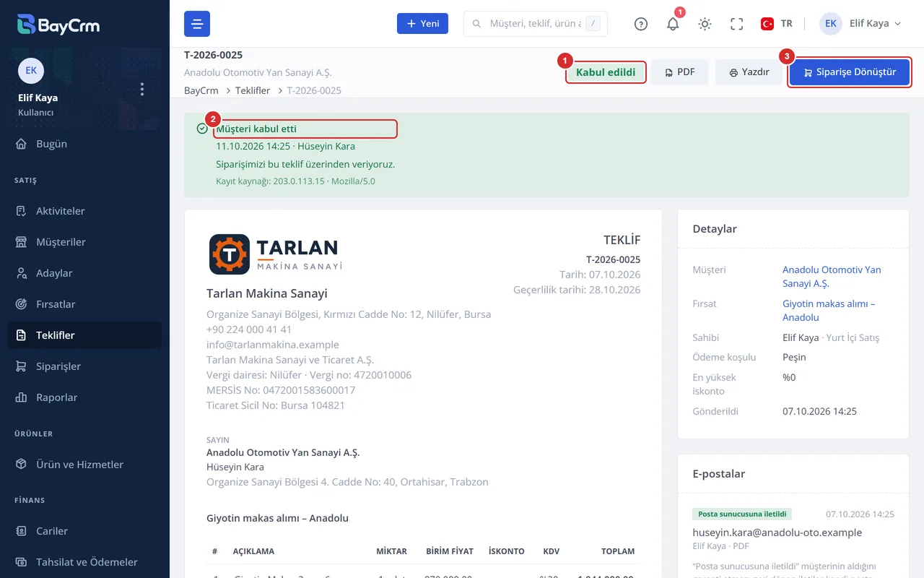Enter fullscreen mode via the frame icon
924x578 pixels.
737,24
